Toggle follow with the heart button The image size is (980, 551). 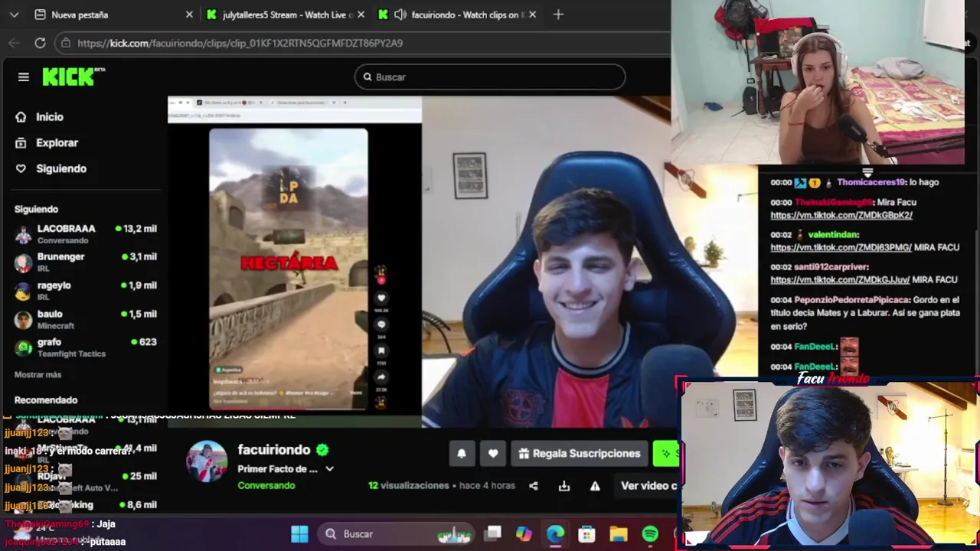coord(493,454)
